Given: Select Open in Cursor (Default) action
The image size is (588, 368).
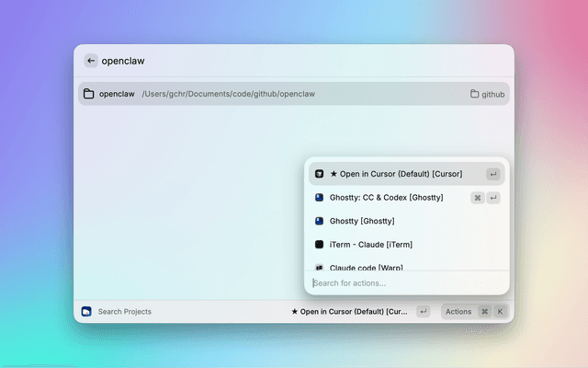Looking at the screenshot, I should [395, 174].
